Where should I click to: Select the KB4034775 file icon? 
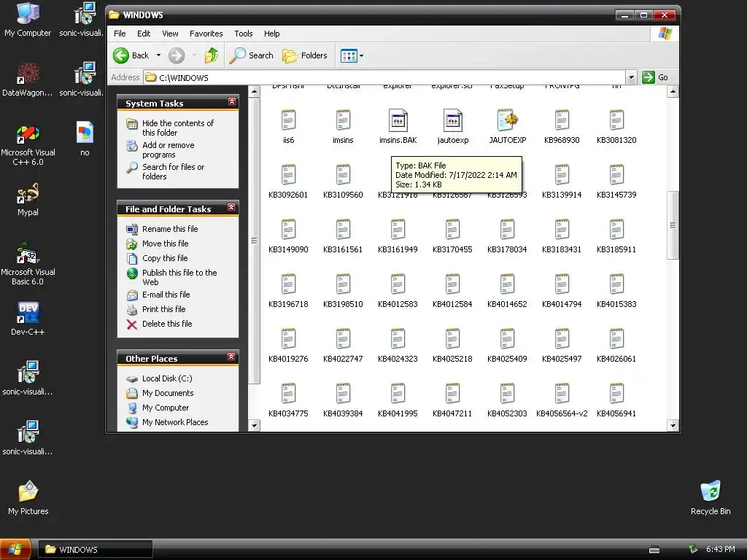pyautogui.click(x=288, y=394)
